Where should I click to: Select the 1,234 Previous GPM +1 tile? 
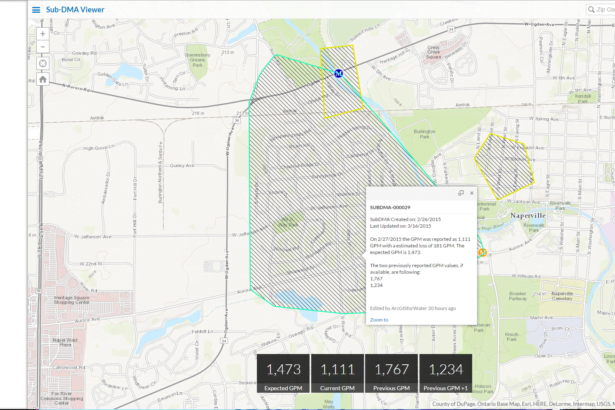(443, 374)
